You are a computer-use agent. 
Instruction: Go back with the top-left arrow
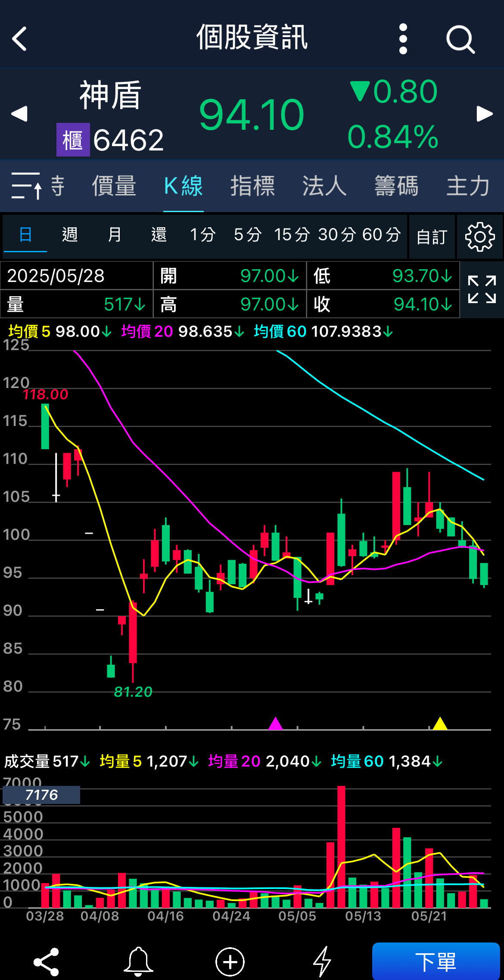coord(19,39)
